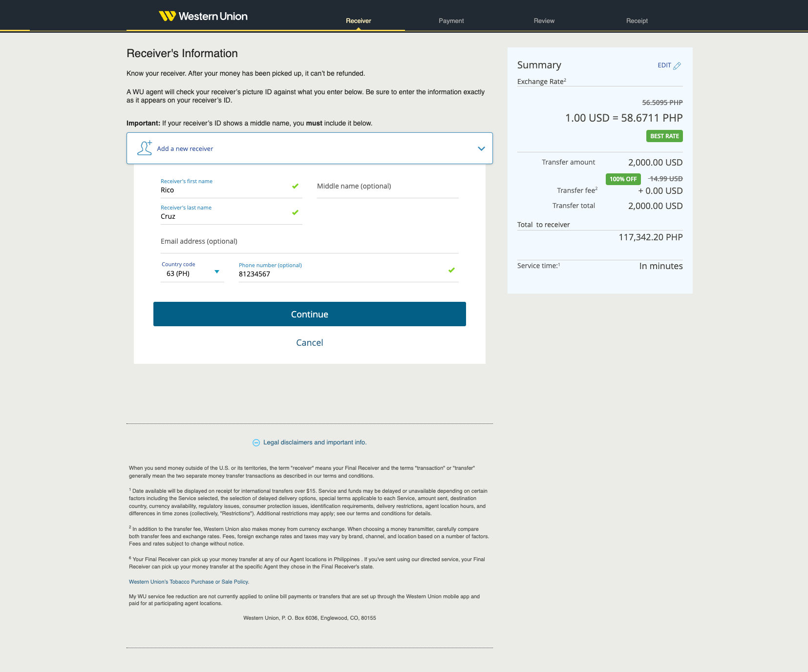Click the green checkmark next to last name
Image resolution: width=808 pixels, height=672 pixels.
(295, 212)
